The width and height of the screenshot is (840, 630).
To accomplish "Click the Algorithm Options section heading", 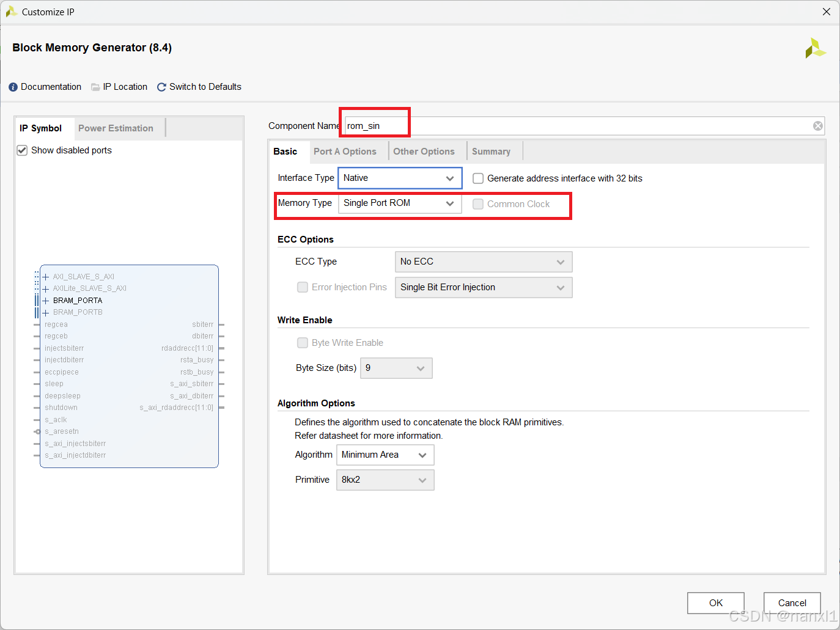I will (x=316, y=403).
